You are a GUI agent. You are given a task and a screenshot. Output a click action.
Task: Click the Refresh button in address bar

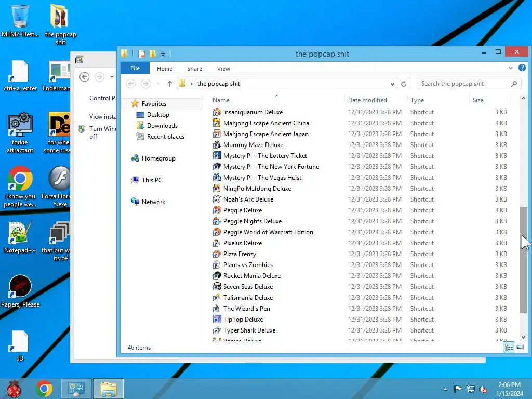click(404, 84)
